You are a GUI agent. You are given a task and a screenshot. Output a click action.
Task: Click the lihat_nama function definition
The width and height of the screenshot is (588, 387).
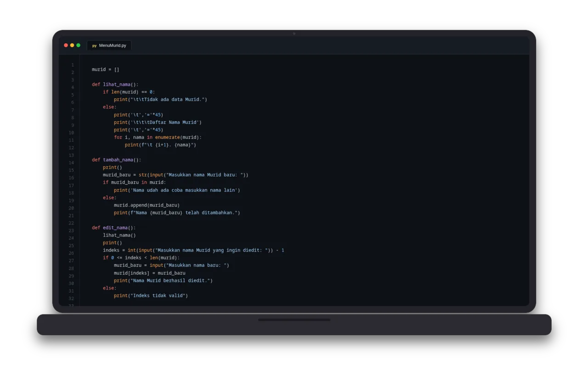[115, 84]
